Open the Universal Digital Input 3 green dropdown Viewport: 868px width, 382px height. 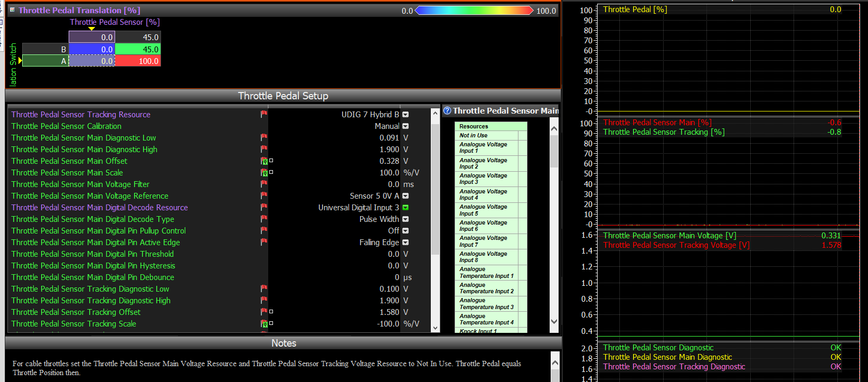(405, 207)
